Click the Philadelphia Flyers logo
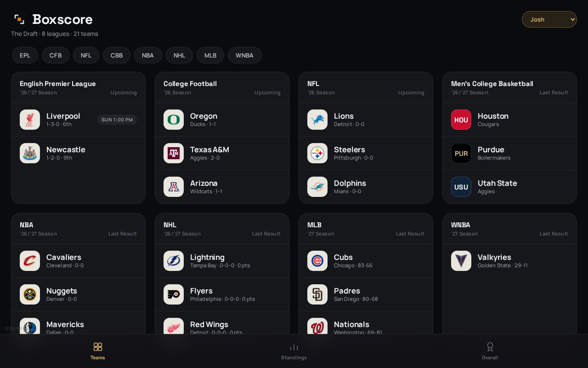The width and height of the screenshot is (588, 368). pyautogui.click(x=174, y=294)
